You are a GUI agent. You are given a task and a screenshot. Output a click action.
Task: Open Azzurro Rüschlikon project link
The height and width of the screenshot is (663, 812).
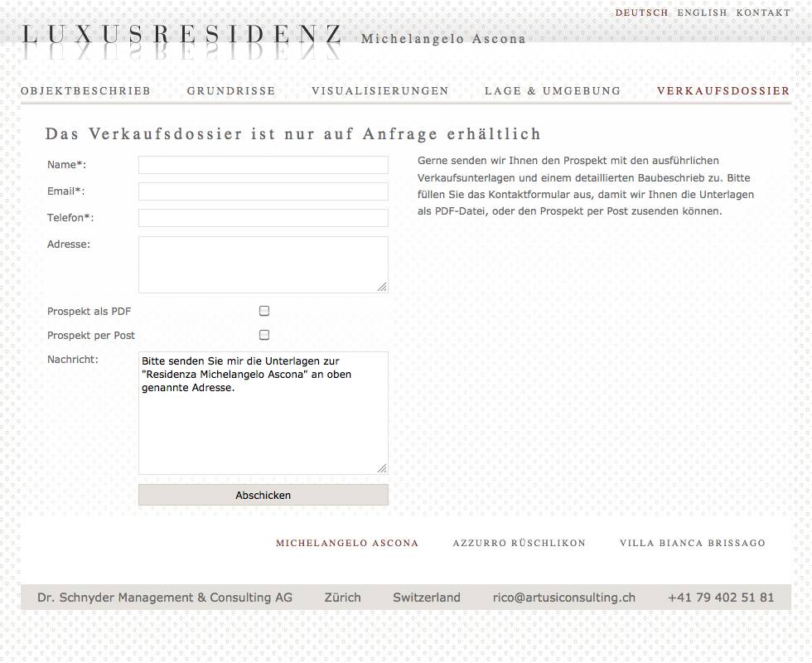tap(519, 544)
